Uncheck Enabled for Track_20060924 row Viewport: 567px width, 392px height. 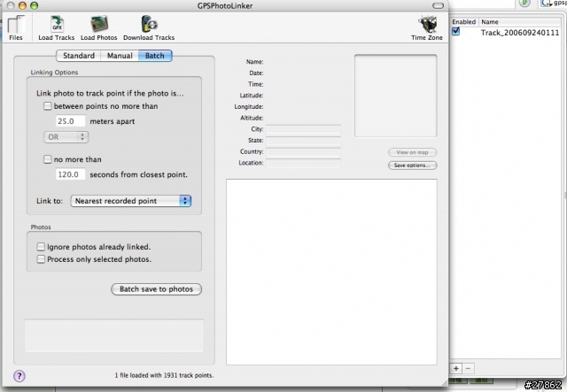[x=455, y=32]
